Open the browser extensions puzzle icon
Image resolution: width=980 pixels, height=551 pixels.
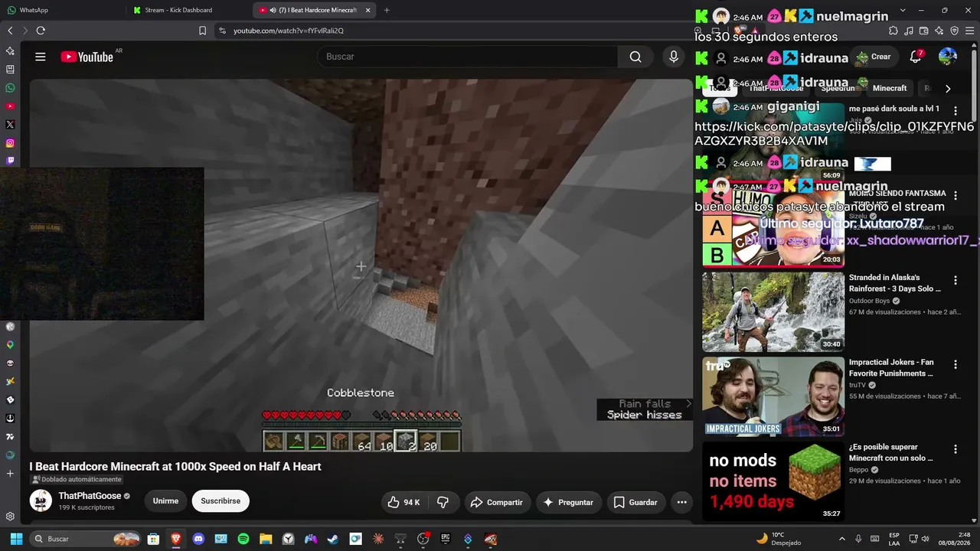(x=893, y=31)
